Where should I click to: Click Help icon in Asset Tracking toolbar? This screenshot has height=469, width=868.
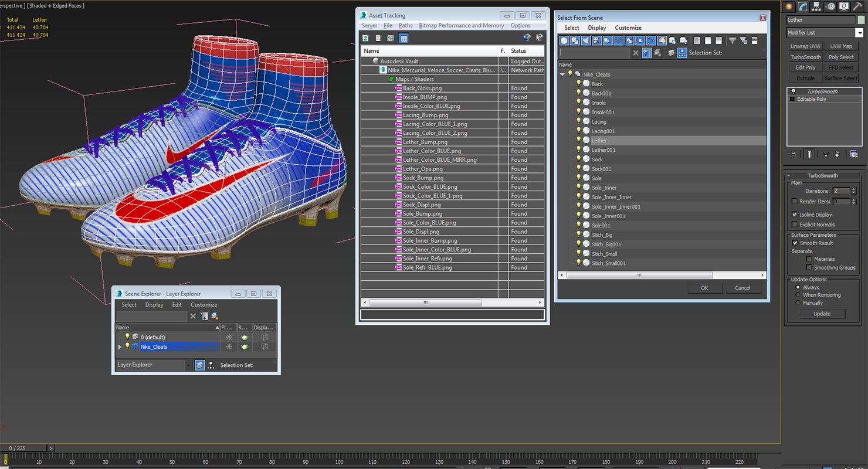[527, 38]
